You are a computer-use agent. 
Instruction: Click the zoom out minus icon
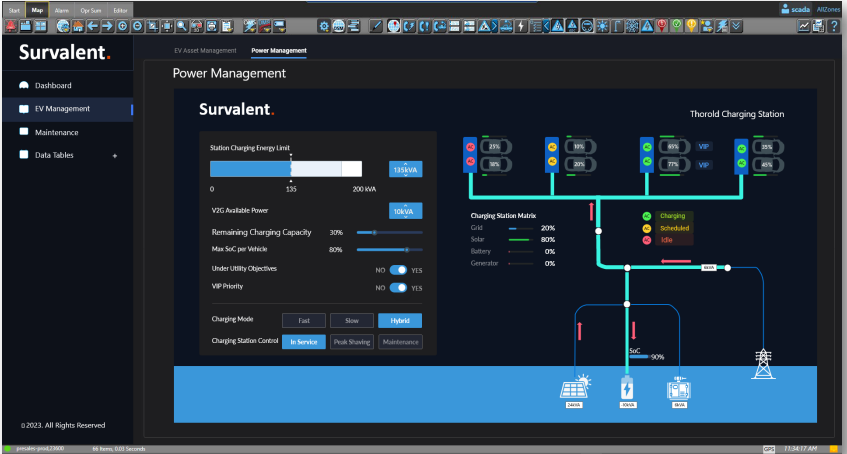[137, 25]
